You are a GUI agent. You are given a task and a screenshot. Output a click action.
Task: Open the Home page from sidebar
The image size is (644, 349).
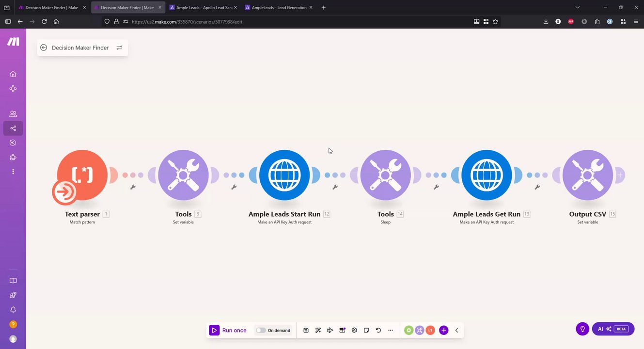(x=13, y=74)
